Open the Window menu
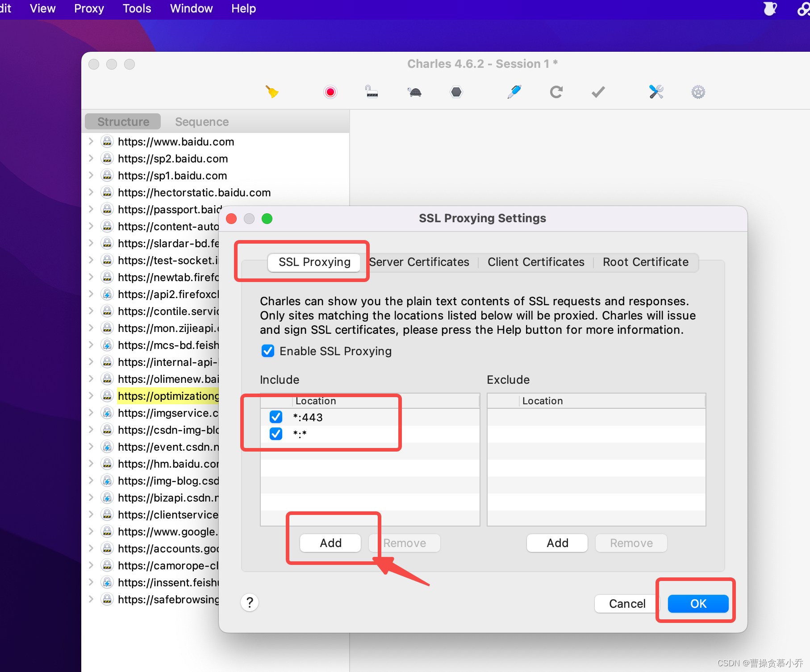The width and height of the screenshot is (810, 672). 192,8
